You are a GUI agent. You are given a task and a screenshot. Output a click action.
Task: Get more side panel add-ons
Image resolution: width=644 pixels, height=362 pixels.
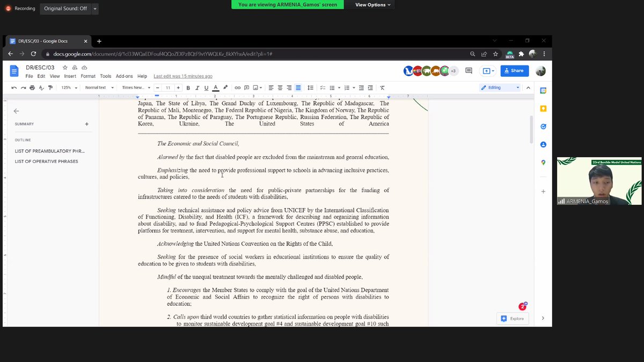[543, 191]
